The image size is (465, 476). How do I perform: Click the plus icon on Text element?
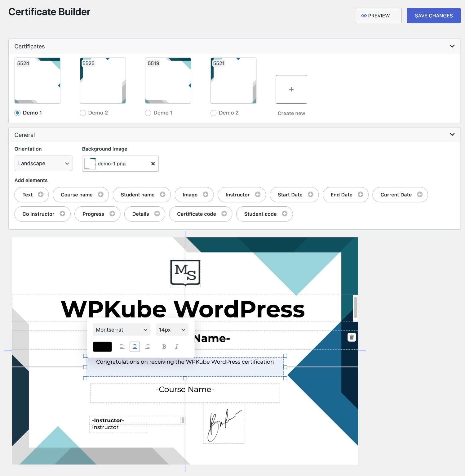pos(41,195)
